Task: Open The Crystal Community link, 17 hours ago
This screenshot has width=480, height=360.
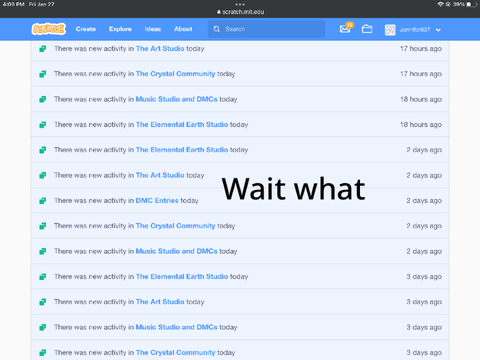Action: coord(175,74)
